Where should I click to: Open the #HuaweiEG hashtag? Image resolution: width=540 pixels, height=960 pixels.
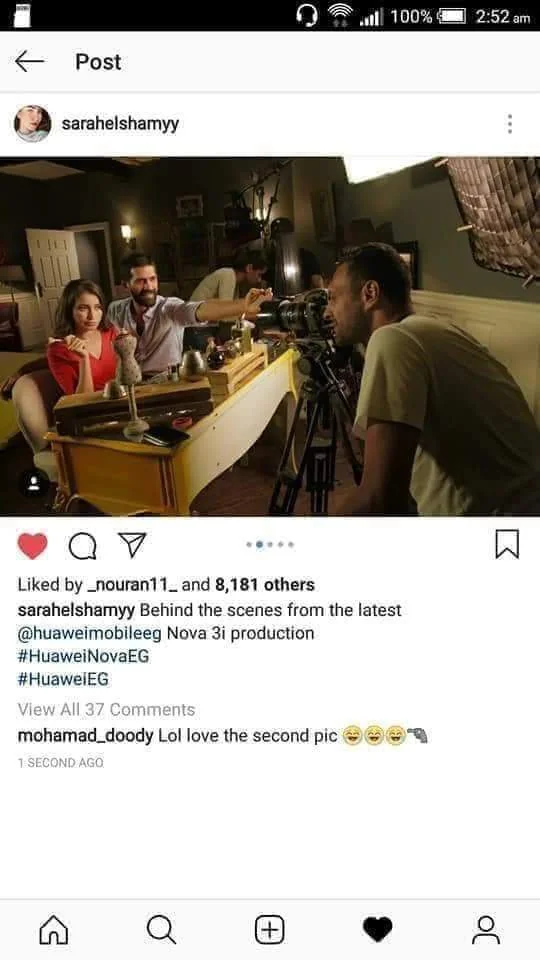64,680
